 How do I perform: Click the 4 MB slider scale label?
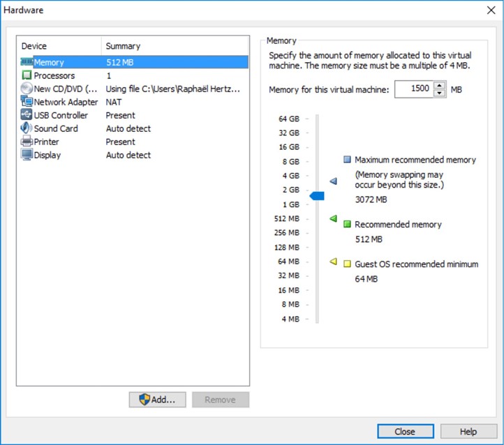pos(290,319)
